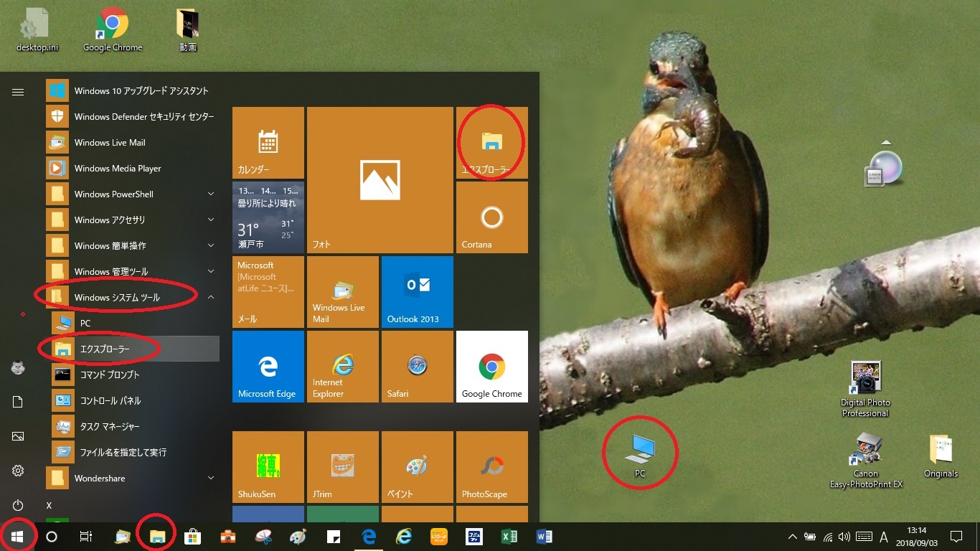Click the Excel icon in the taskbar
This screenshot has width=980, height=551.
pos(509,537)
